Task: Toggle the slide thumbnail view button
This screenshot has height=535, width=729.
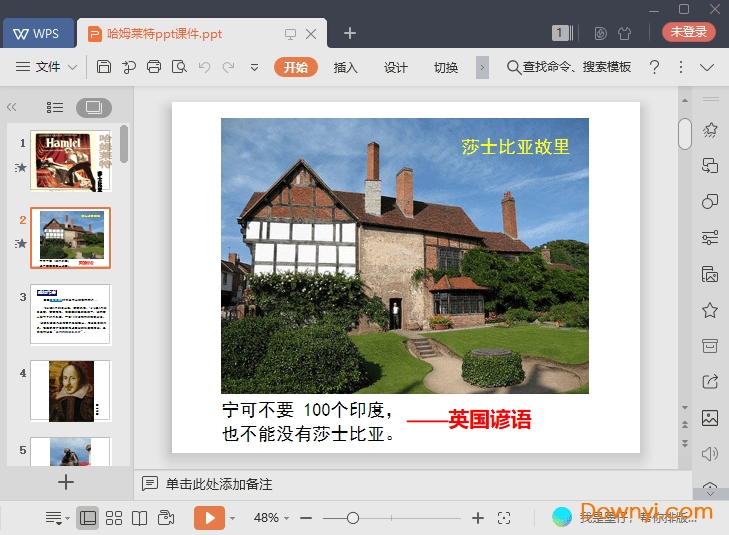Action: point(94,107)
